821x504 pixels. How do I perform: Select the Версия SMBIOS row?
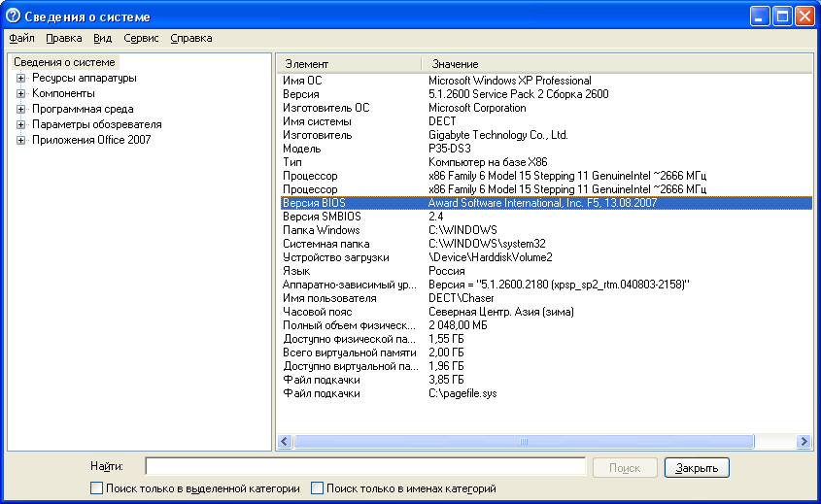pyautogui.click(x=322, y=217)
